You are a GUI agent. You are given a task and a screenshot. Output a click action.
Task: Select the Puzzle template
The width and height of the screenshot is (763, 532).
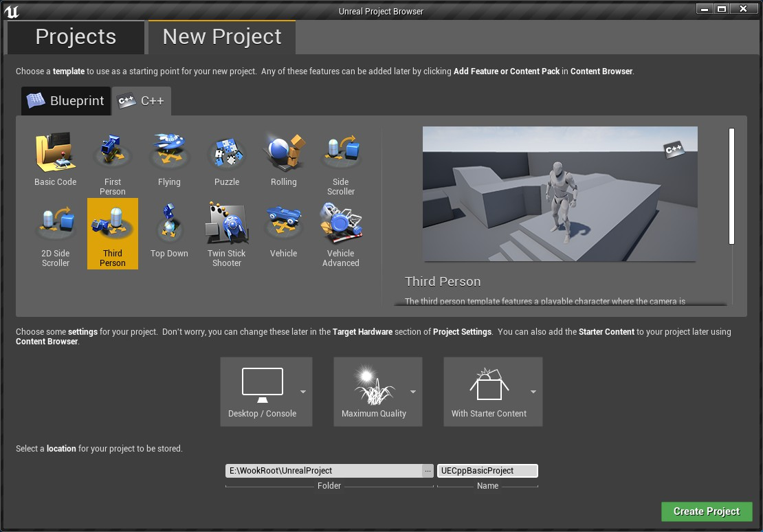(227, 160)
